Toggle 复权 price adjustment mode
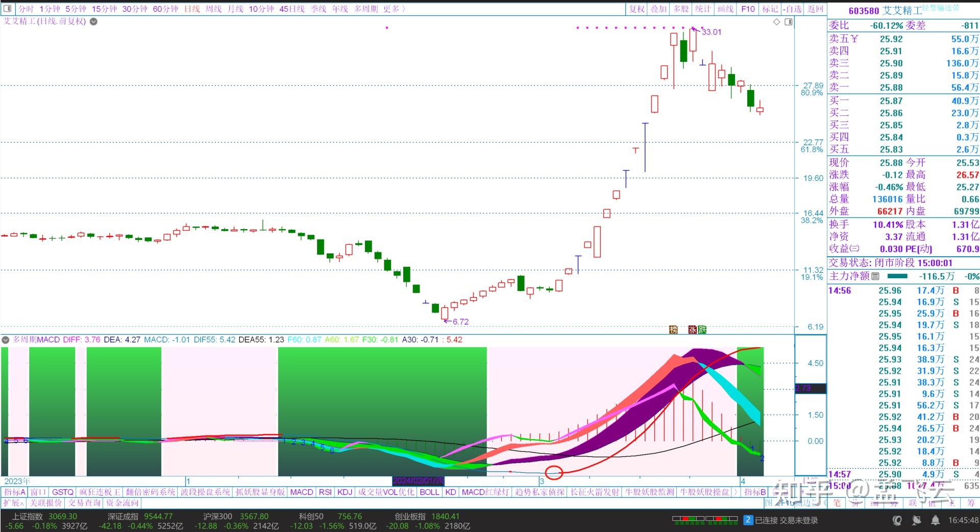 coord(636,9)
